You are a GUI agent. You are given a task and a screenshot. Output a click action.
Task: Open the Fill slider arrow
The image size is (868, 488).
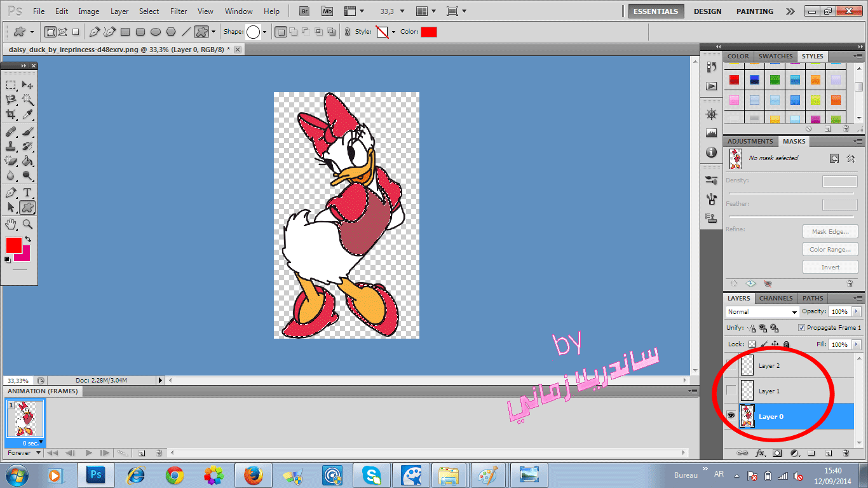[857, 344]
